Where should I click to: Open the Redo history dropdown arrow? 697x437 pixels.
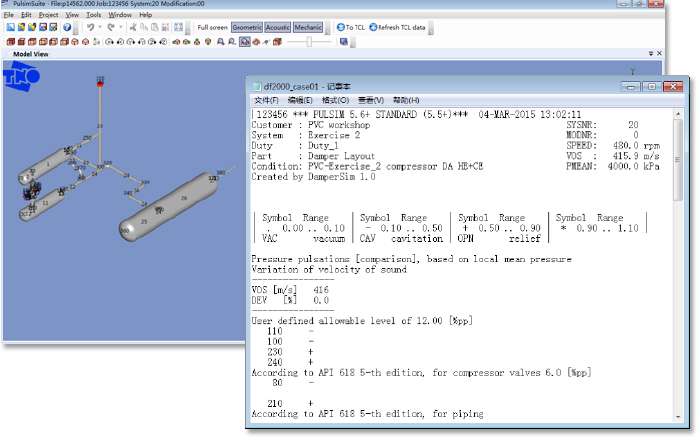120,28
